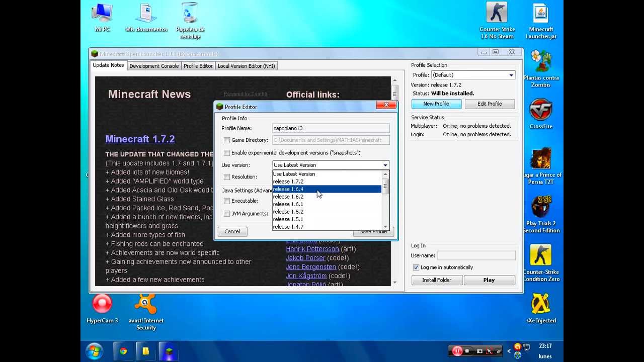Image resolution: width=644 pixels, height=362 pixels.
Task: Tick the Resolution checkbox
Action: [x=227, y=177]
